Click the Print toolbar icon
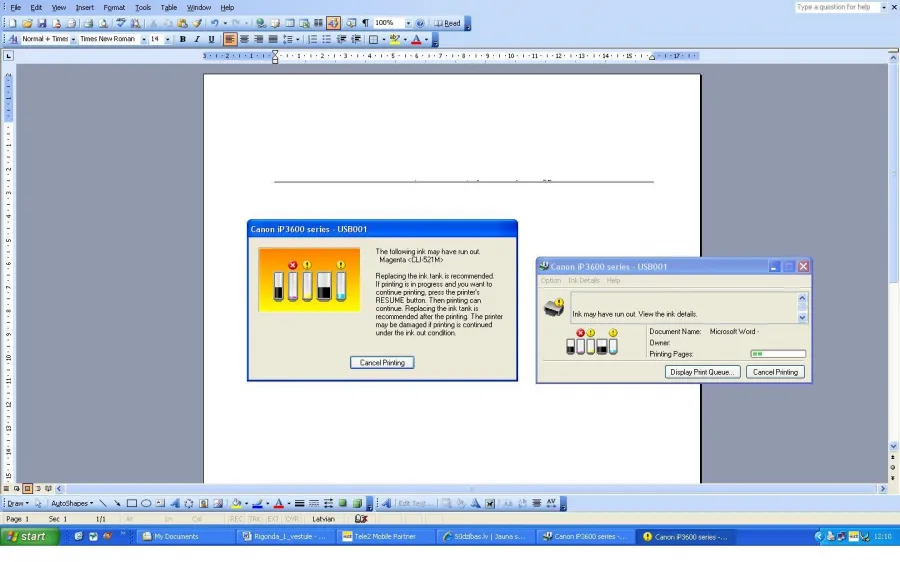This screenshot has width=900, height=562. click(88, 24)
